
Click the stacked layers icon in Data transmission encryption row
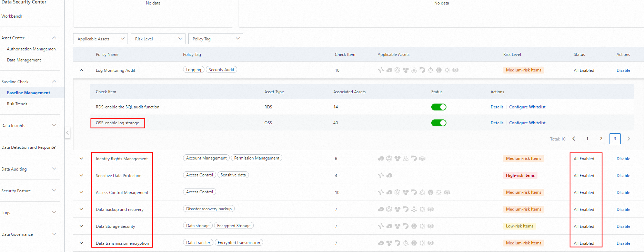(431, 243)
